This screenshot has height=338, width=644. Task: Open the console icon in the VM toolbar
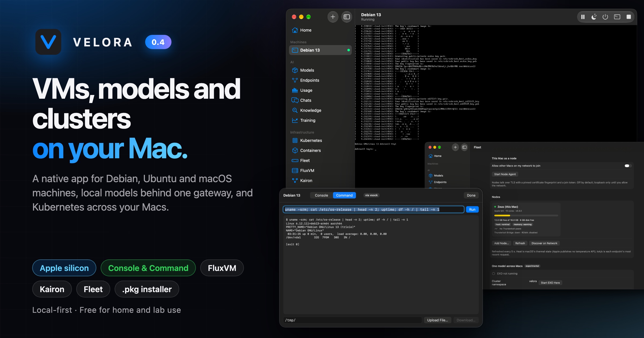coord(617,17)
